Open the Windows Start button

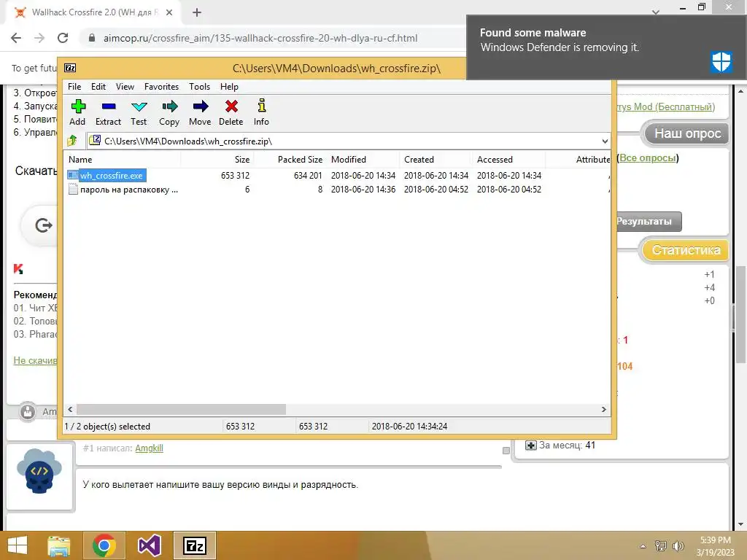[18, 545]
